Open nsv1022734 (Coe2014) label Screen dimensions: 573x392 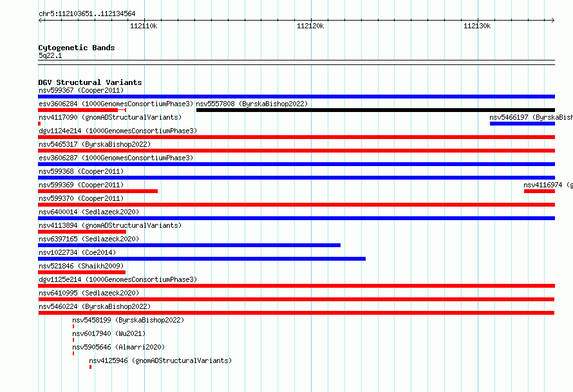[x=77, y=252]
